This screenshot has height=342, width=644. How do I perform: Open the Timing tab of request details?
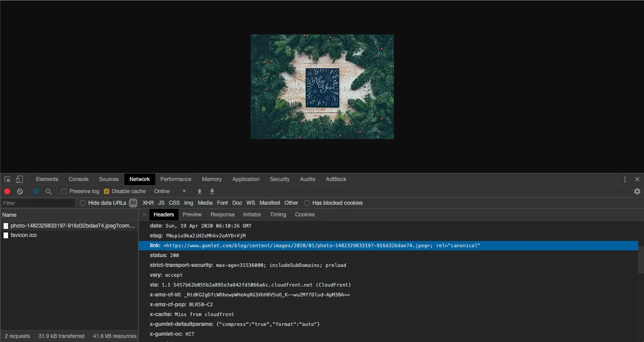pyautogui.click(x=278, y=215)
